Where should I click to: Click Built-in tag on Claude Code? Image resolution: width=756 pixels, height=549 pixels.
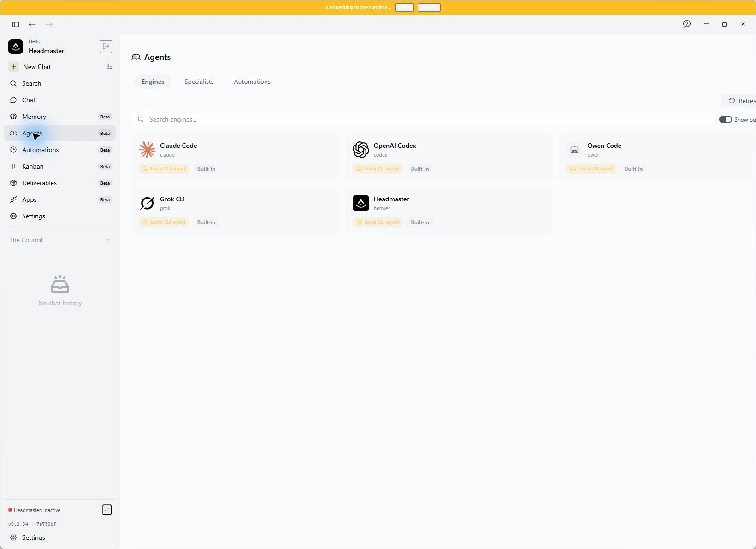pyautogui.click(x=206, y=169)
